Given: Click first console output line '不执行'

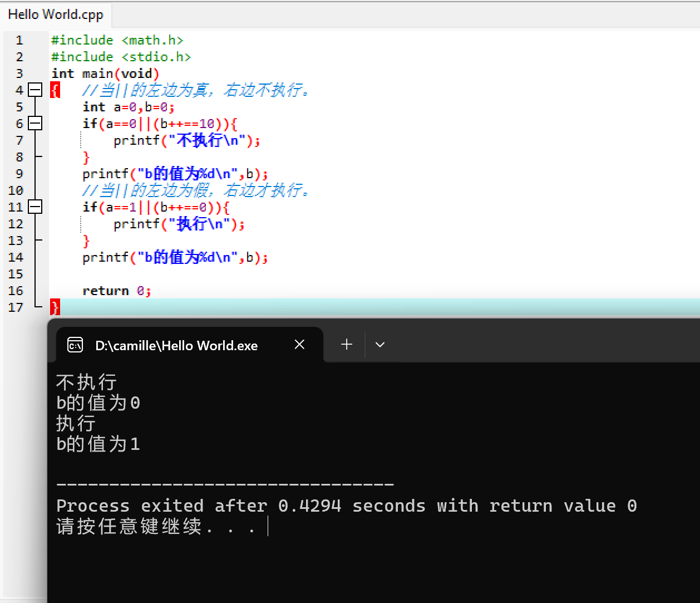Looking at the screenshot, I should pos(86,382).
